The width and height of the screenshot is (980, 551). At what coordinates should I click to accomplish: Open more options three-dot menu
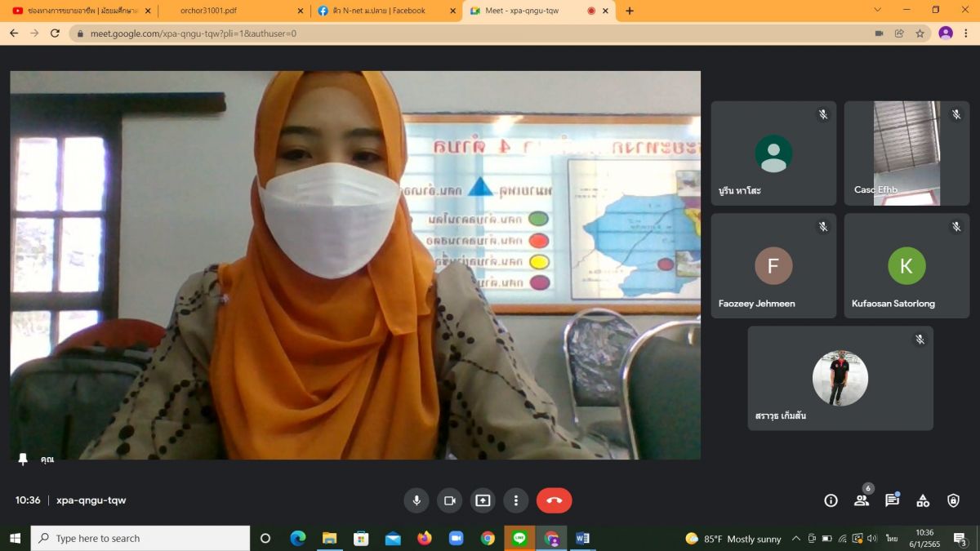(515, 500)
